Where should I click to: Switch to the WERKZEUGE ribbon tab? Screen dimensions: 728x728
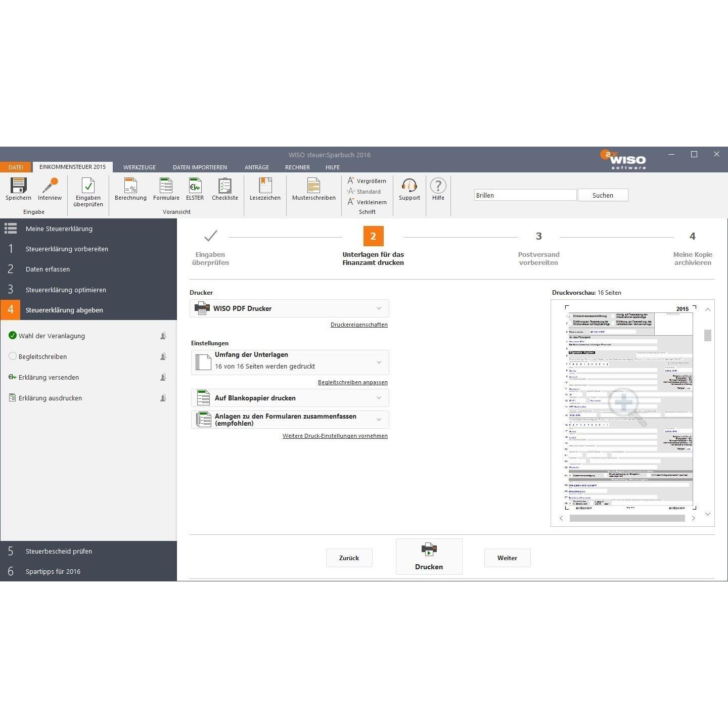point(140,167)
